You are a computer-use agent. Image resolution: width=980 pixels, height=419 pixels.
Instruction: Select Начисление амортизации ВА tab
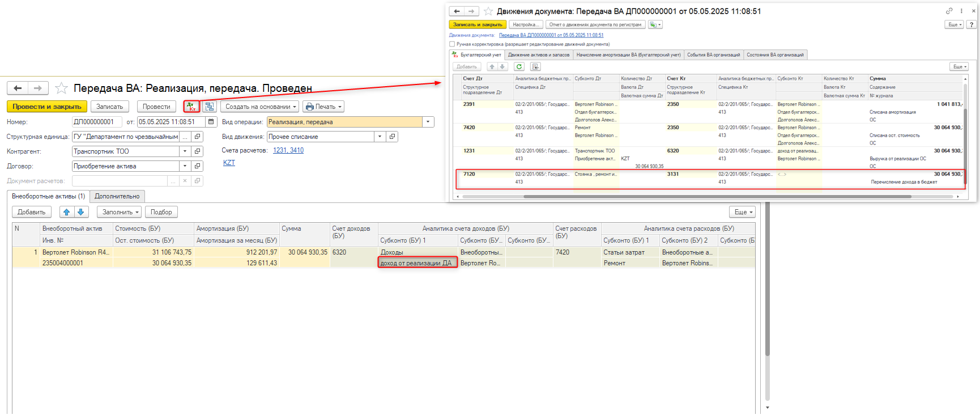pos(628,55)
